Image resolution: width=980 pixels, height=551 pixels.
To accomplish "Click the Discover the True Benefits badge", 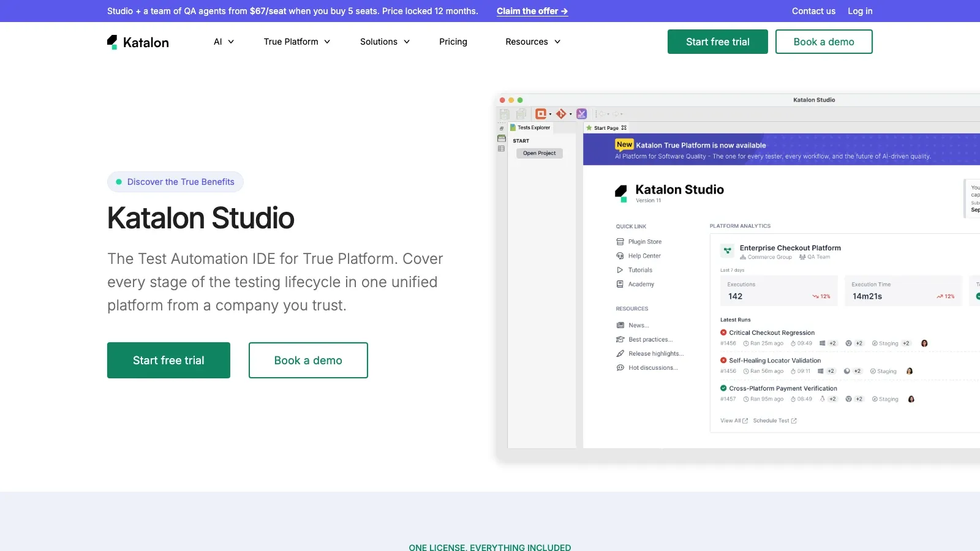I will coord(175,182).
